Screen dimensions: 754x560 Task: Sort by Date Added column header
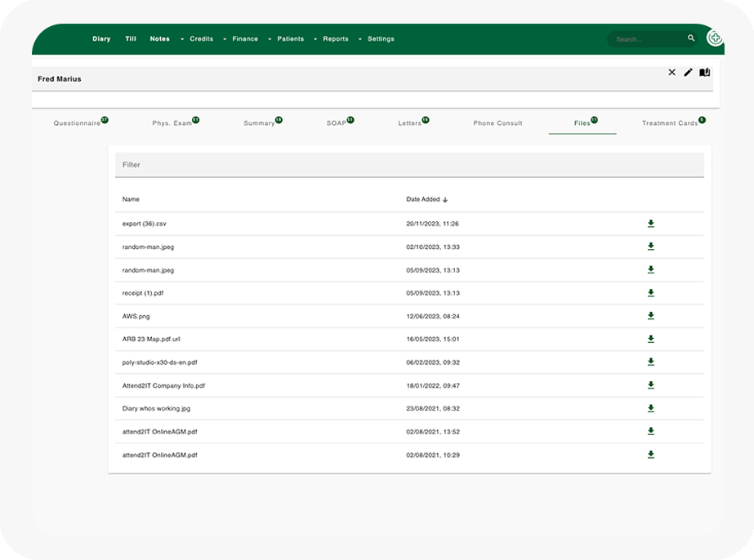coord(422,199)
